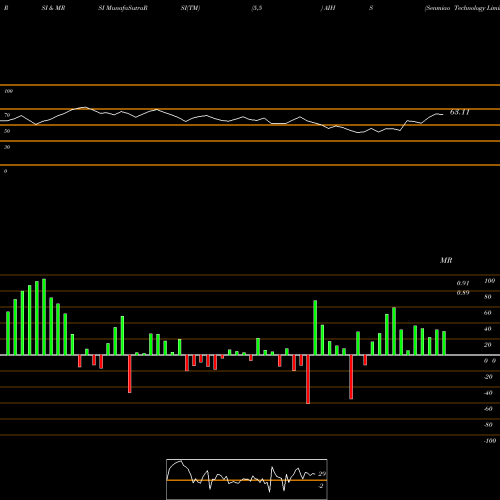Click the MR axis label -20
This screenshot has width=500, height=500.
point(488,377)
